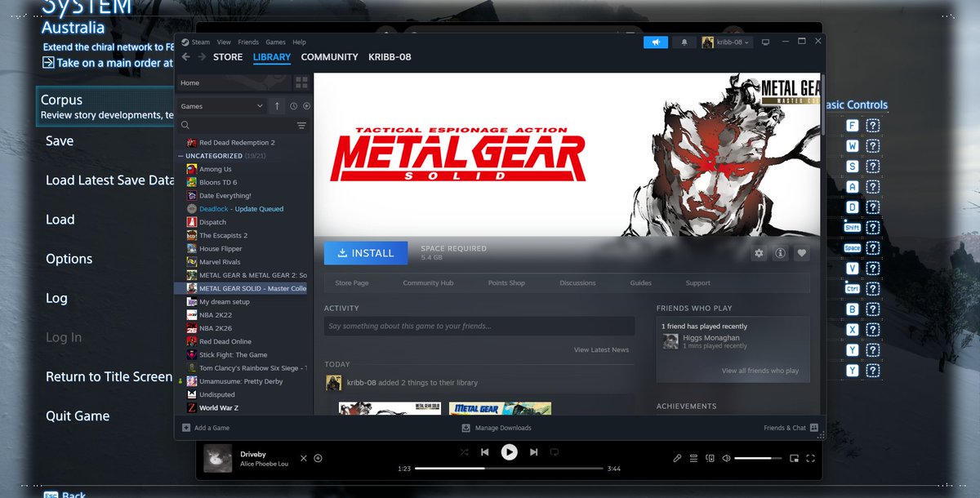Viewport: 980px width, 498px height.
Task: Skip to previous track in music player
Action: [484, 451]
